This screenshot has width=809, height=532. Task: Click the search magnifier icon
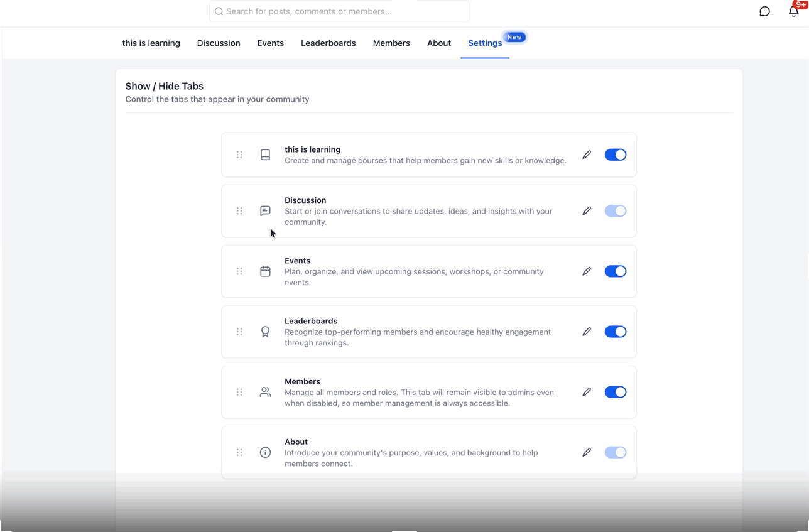pyautogui.click(x=219, y=11)
